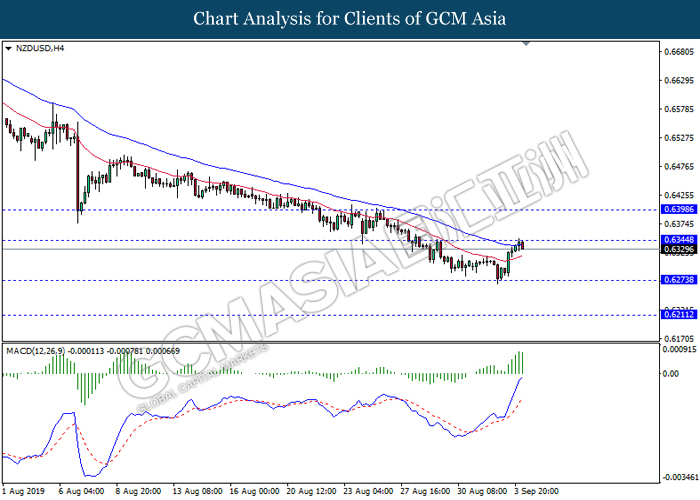Image resolution: width=700 pixels, height=500 pixels.
Task: Click the 30 Aug 08:00 time label
Action: pos(483,492)
